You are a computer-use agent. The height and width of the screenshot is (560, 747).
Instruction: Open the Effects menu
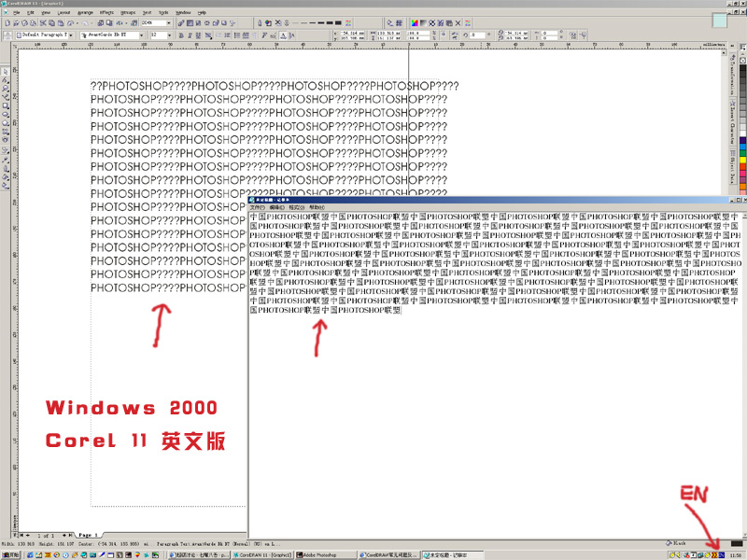point(106,12)
